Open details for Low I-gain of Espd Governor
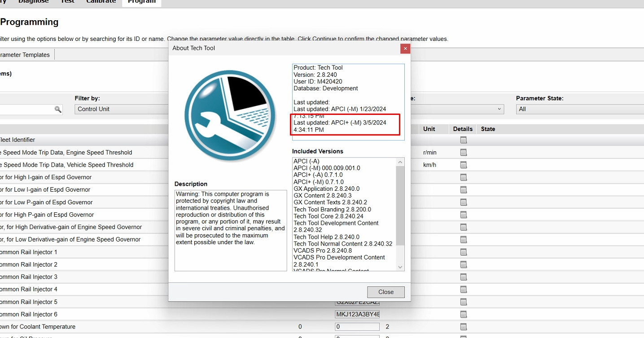Viewport: 644px width, 338px height. tap(464, 190)
